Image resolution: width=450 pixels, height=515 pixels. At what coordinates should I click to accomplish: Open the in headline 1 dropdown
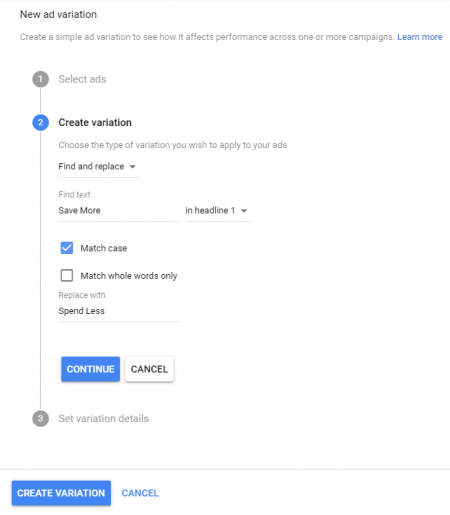[218, 211]
